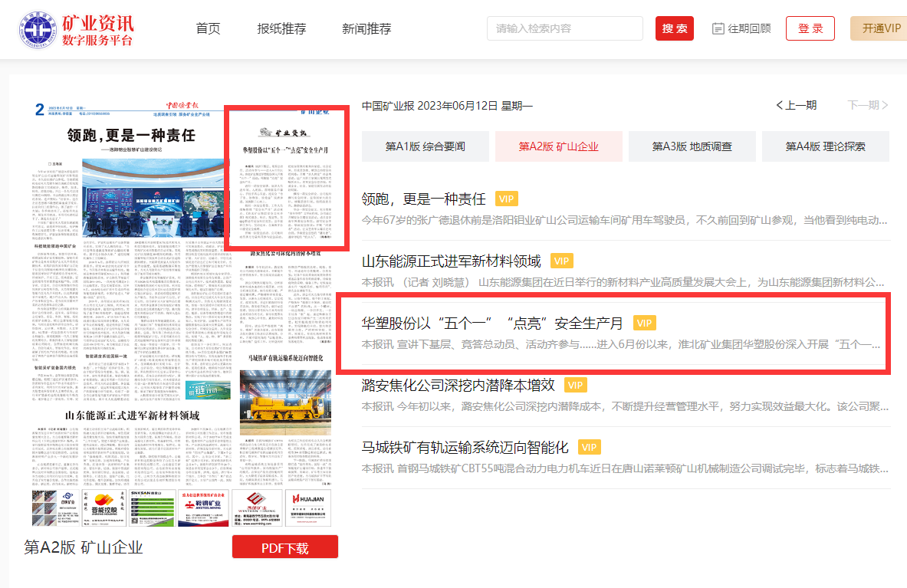
Task: Open 报纸推荐 in the top navigation
Action: coord(281,29)
